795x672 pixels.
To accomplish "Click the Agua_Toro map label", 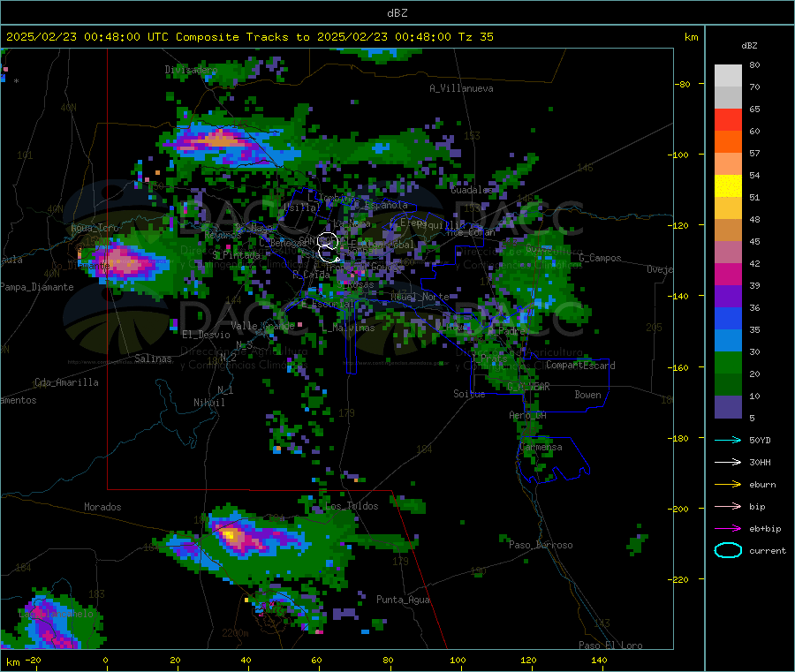I will (95, 228).
